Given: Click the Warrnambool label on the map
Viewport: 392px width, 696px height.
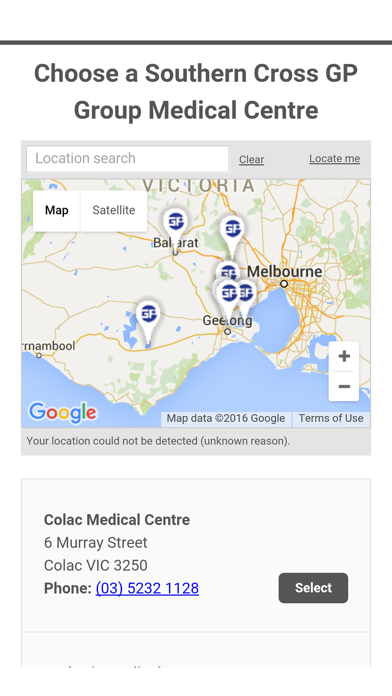Looking at the screenshot, I should coord(49,346).
